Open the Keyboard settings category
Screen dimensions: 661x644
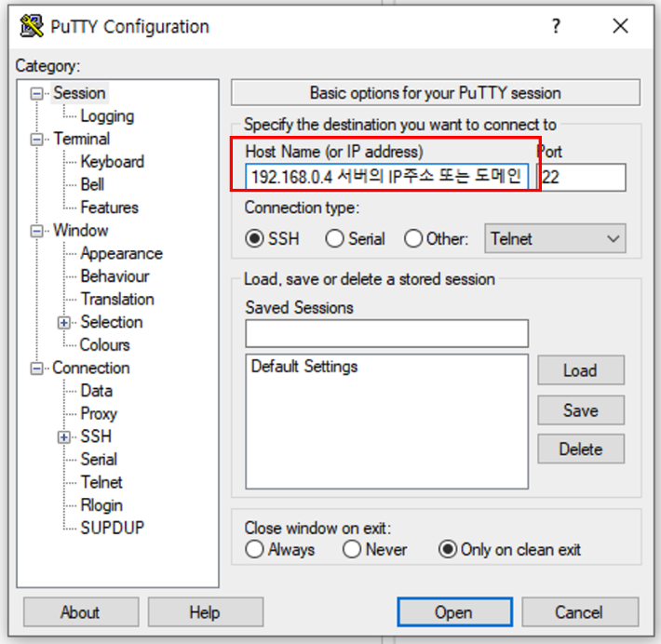click(112, 162)
